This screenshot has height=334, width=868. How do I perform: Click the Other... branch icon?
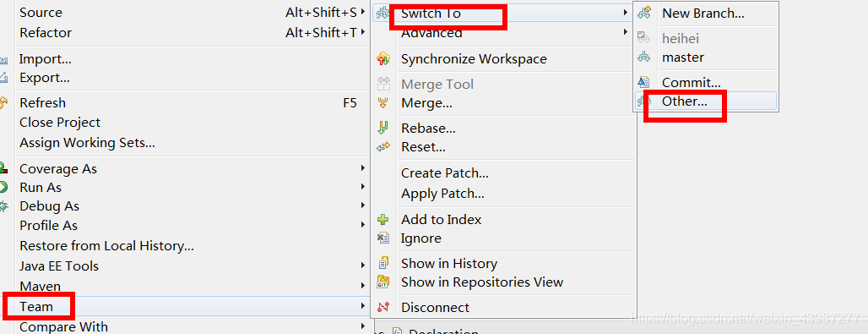(643, 101)
